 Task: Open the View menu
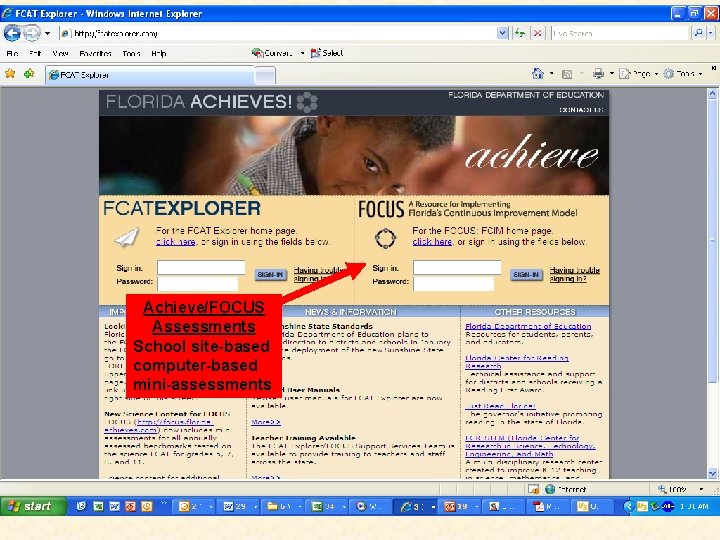60,53
